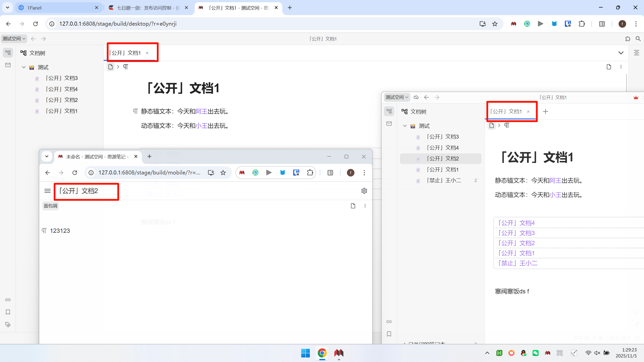The height and width of the screenshot is (362, 644).
Task: Click the bookmark icon in bottom-left sidebar
Action: click(8, 312)
